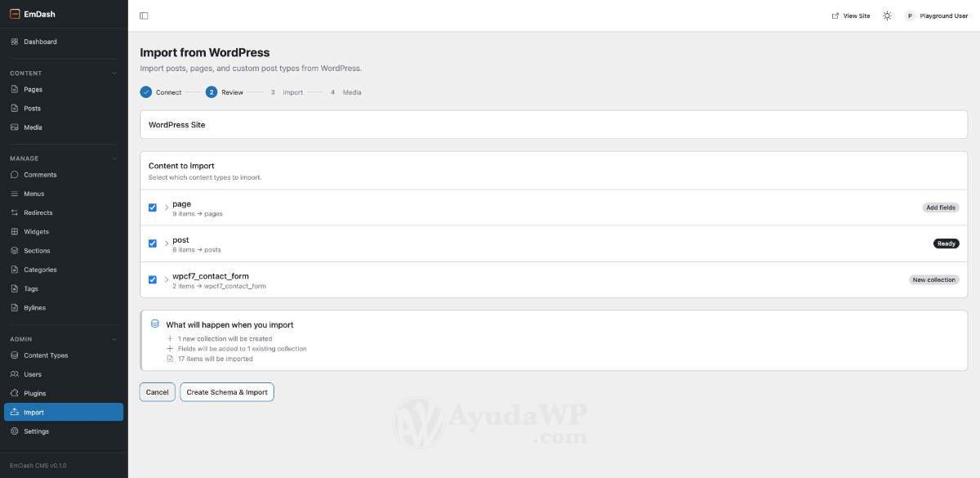Viewport: 980px width, 478px height.
Task: Open Redirects from the Manage section
Action: click(x=38, y=212)
